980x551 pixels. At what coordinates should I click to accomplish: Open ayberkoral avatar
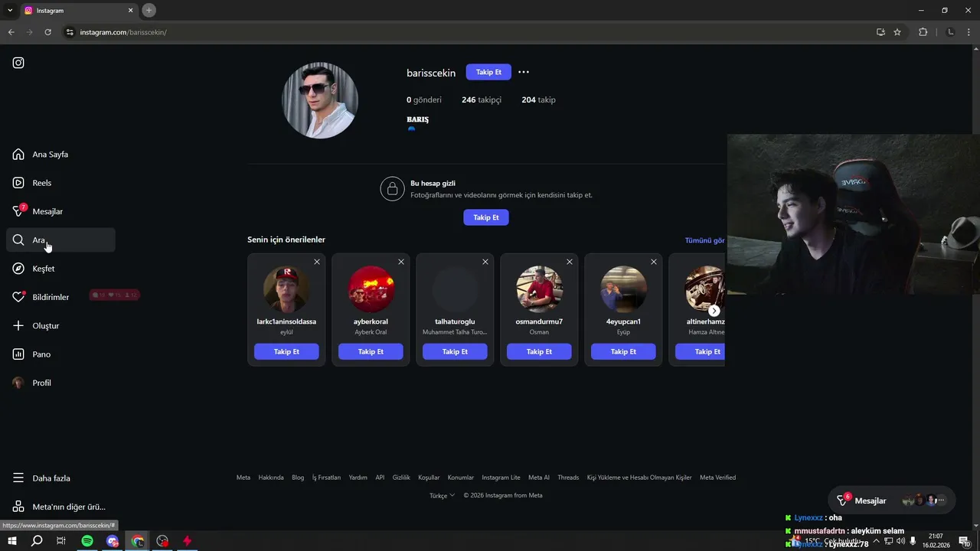point(371,289)
